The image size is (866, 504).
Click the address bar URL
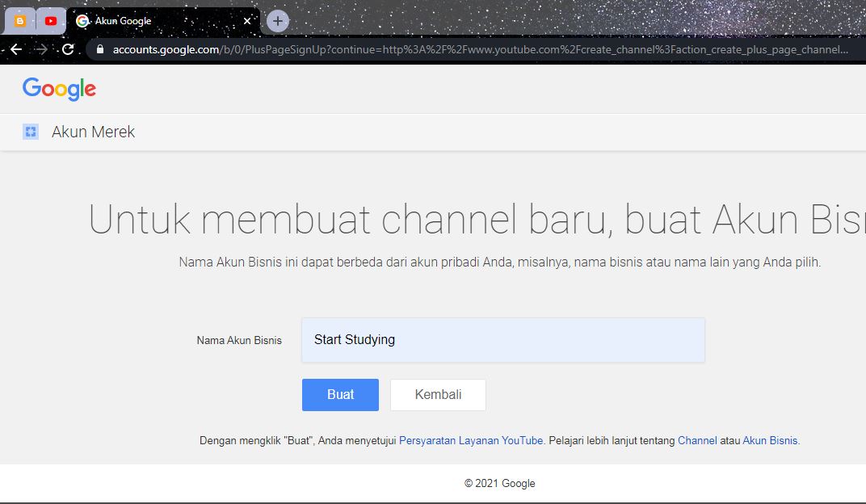click(x=480, y=50)
